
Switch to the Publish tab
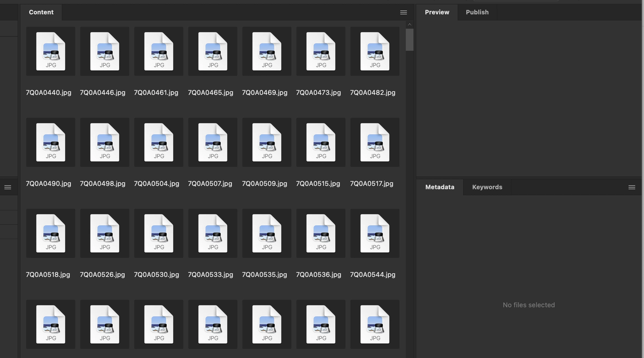477,12
